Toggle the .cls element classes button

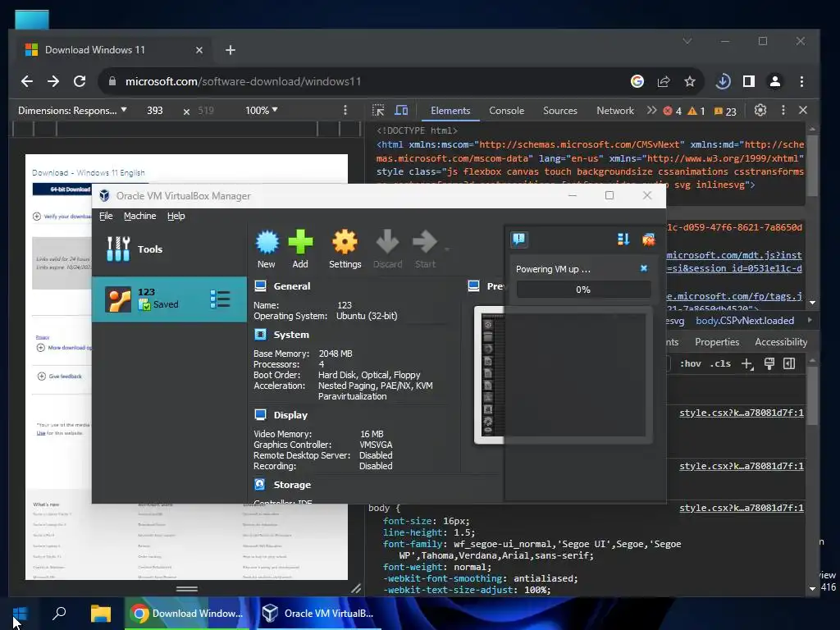pyautogui.click(x=720, y=363)
